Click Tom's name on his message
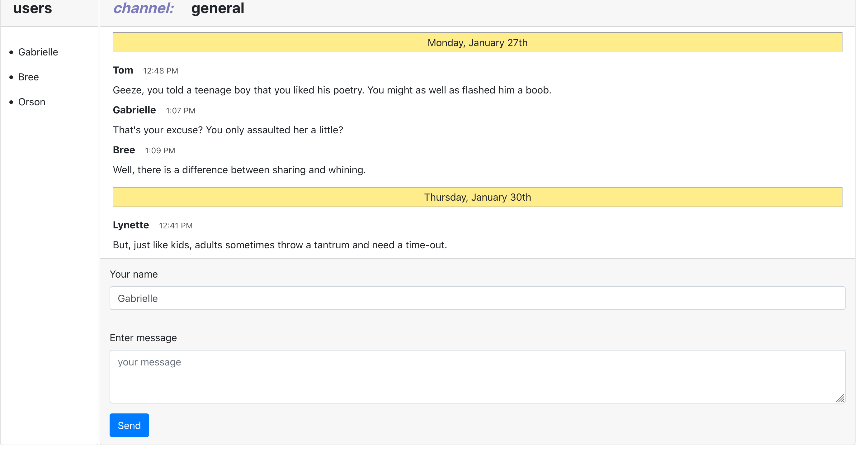The width and height of the screenshot is (868, 453). (x=123, y=70)
